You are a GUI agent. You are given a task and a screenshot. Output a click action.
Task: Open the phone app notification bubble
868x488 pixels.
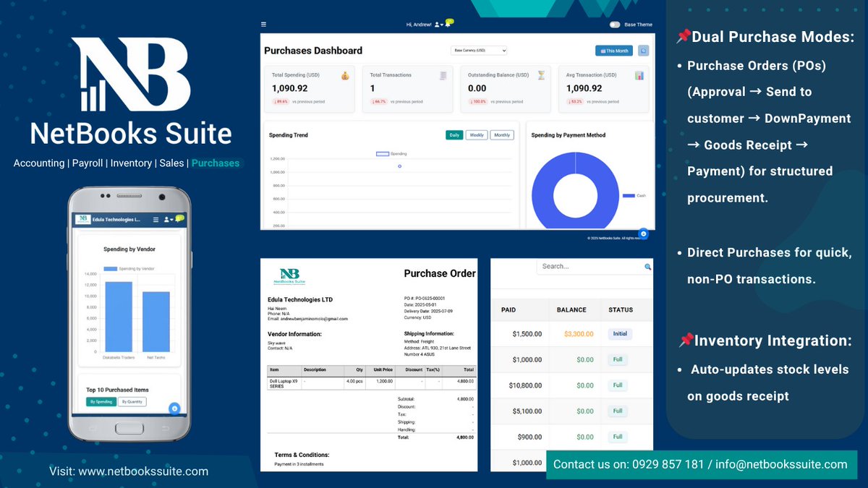pyautogui.click(x=179, y=218)
